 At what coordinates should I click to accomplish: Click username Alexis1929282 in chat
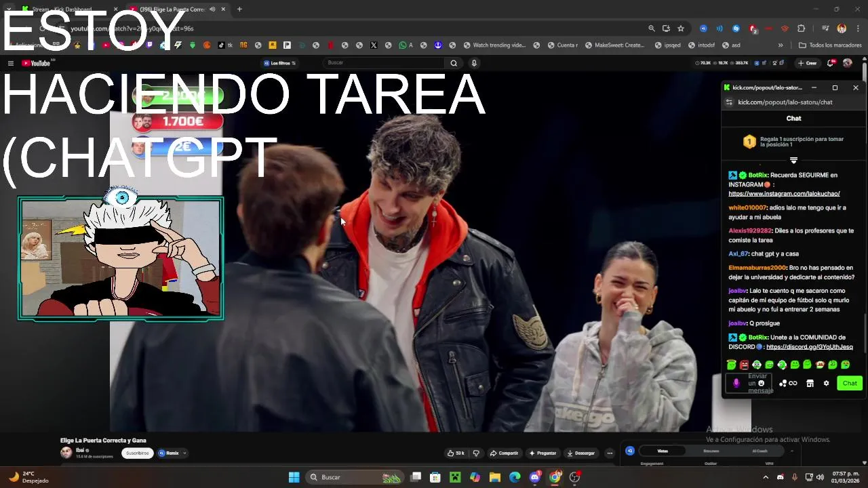(750, 230)
